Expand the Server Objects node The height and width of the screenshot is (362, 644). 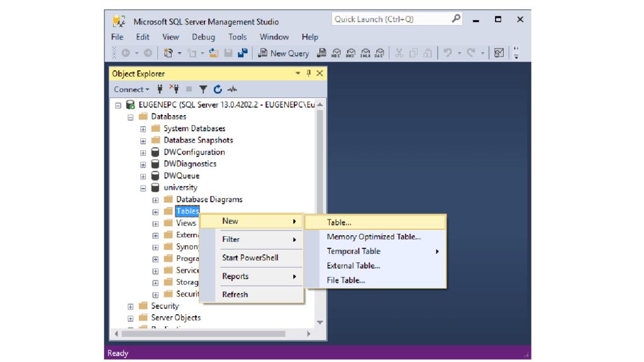[x=131, y=319]
